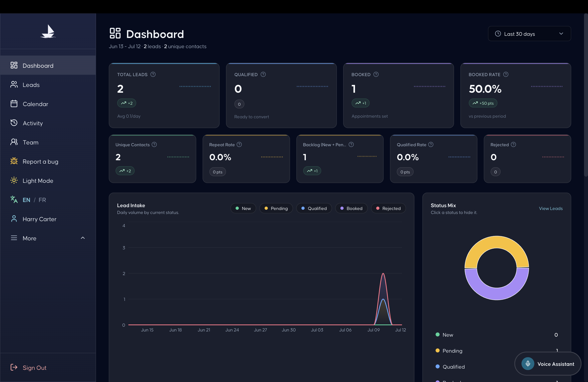588x382 pixels.
Task: Select EN language
Action: (x=26, y=200)
